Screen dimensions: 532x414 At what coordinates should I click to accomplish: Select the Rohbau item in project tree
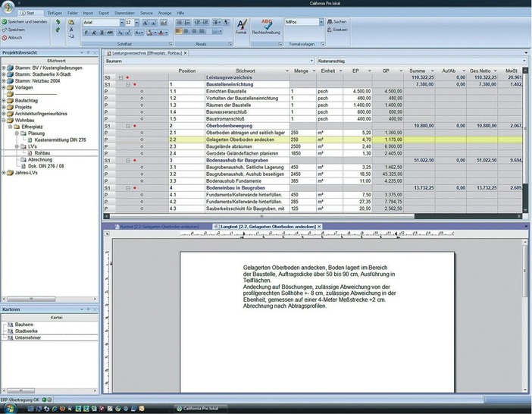(42, 153)
